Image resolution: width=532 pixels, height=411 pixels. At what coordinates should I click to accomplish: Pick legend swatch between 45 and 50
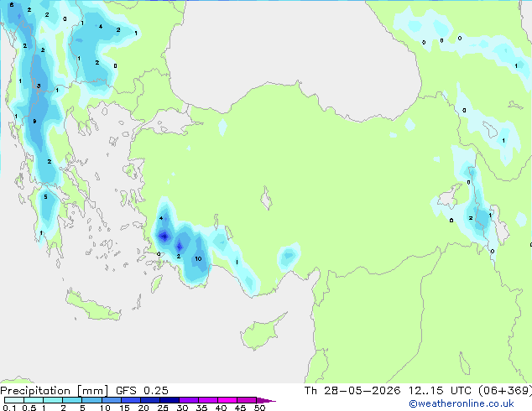pos(247,400)
